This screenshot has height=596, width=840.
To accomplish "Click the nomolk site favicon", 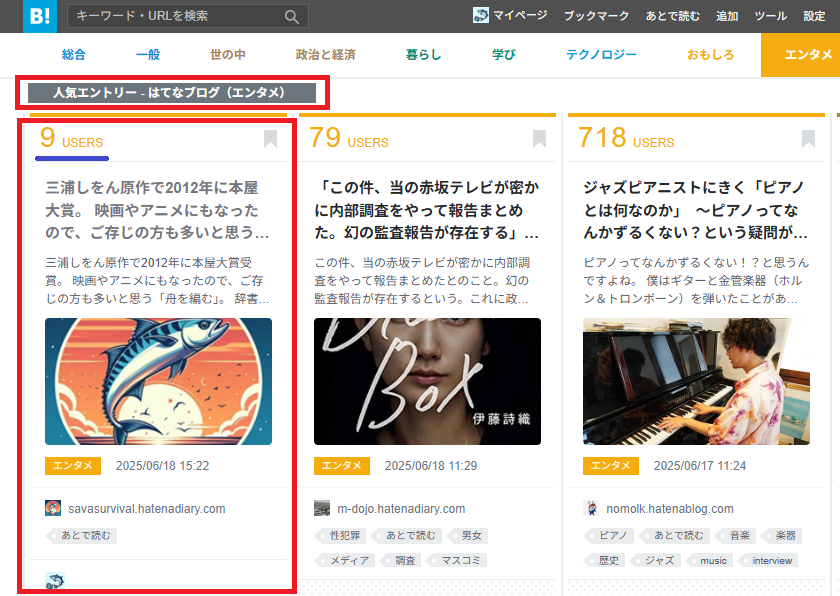I will tap(591, 508).
